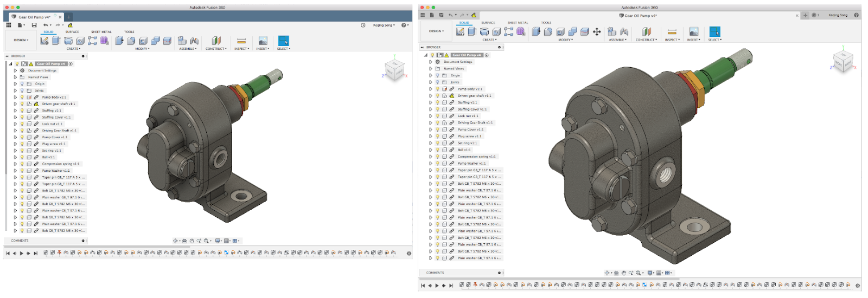Expand Document Settings in left browser
The width and height of the screenshot is (868, 298).
[x=15, y=70]
